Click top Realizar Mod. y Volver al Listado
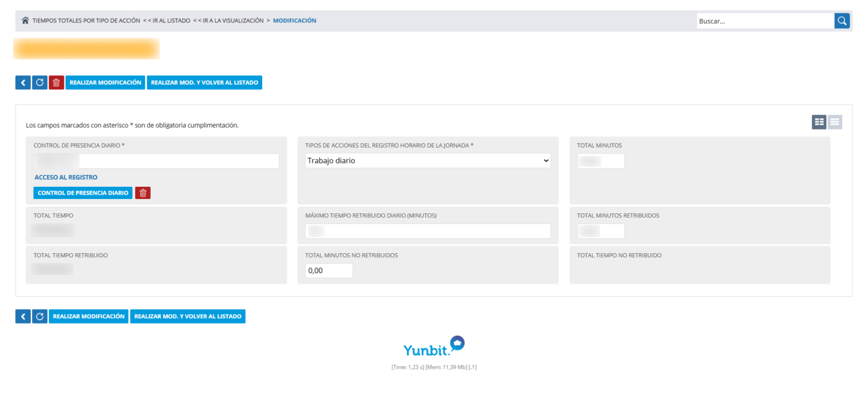Screen dimensions: 868x393 (204, 83)
